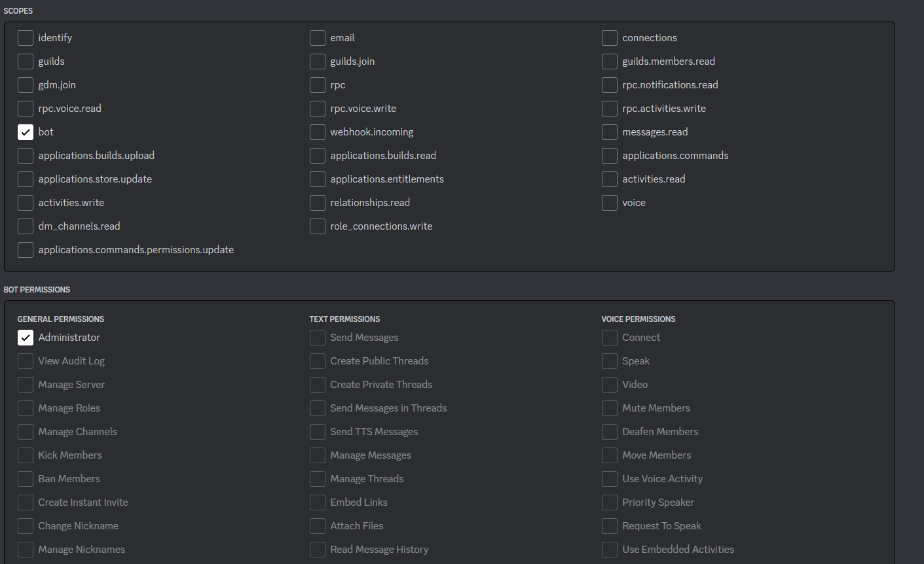Allow the Embed Links permission
The width and height of the screenshot is (924, 564).
tap(317, 502)
